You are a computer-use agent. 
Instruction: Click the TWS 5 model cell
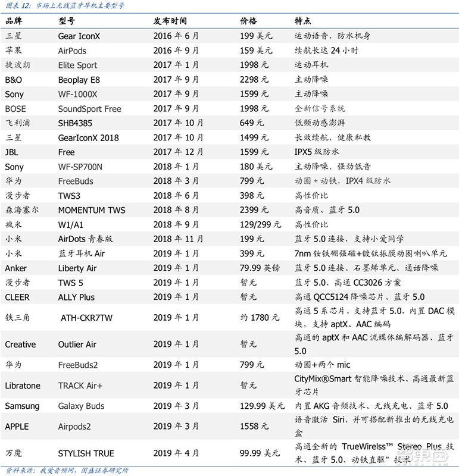coord(70,283)
